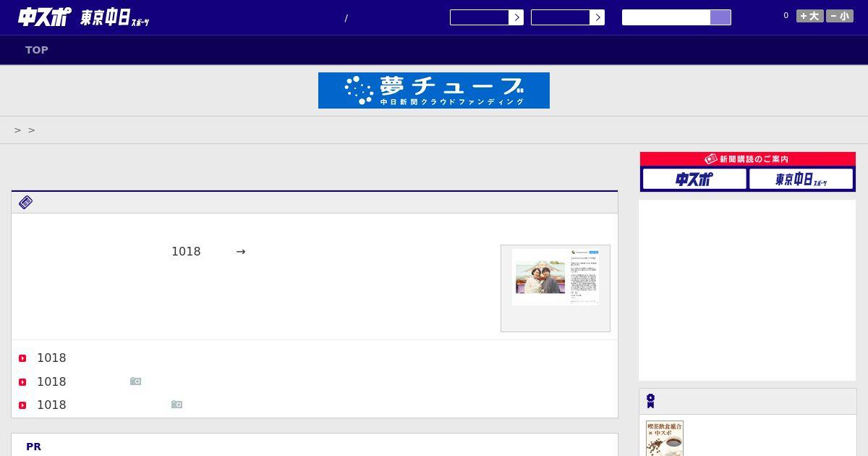Open the 東京中日スポーツ logo in header

[114, 17]
